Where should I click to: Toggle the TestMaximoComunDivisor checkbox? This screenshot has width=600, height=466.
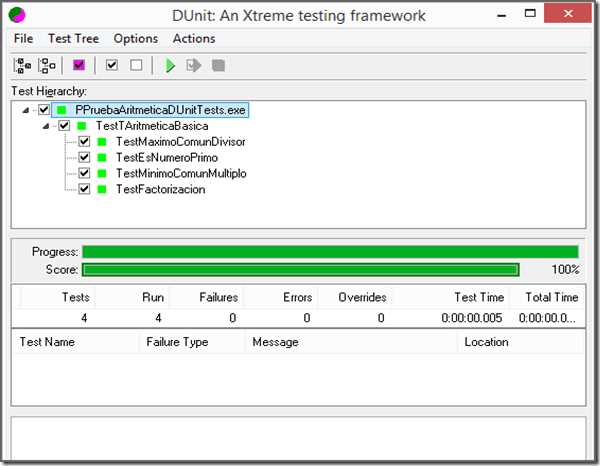point(84,142)
